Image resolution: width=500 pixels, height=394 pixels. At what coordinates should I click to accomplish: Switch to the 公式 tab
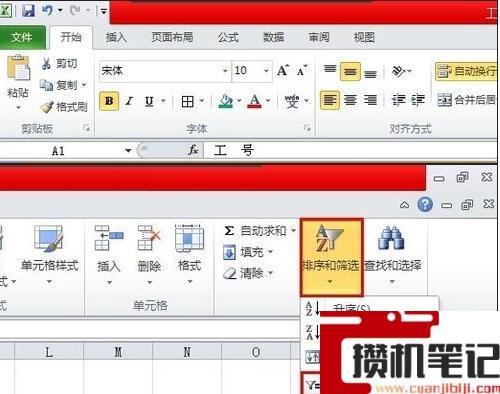tap(228, 37)
